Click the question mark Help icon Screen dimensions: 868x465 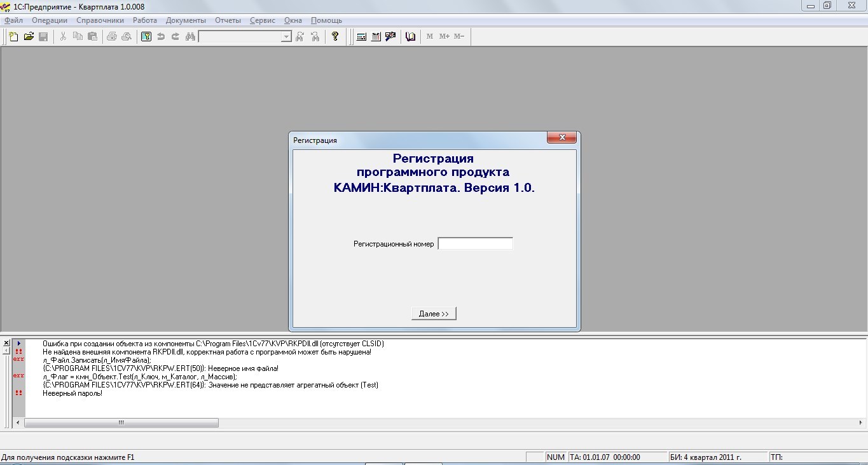pos(335,37)
